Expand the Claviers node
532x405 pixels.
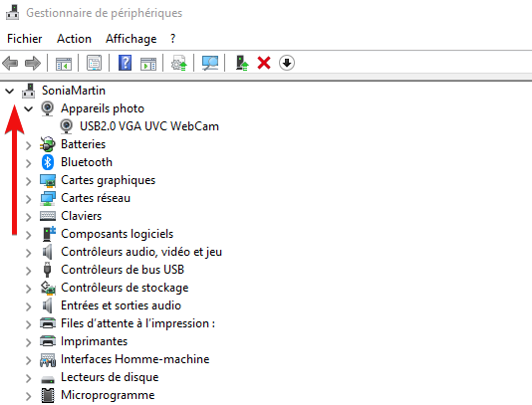(29, 217)
